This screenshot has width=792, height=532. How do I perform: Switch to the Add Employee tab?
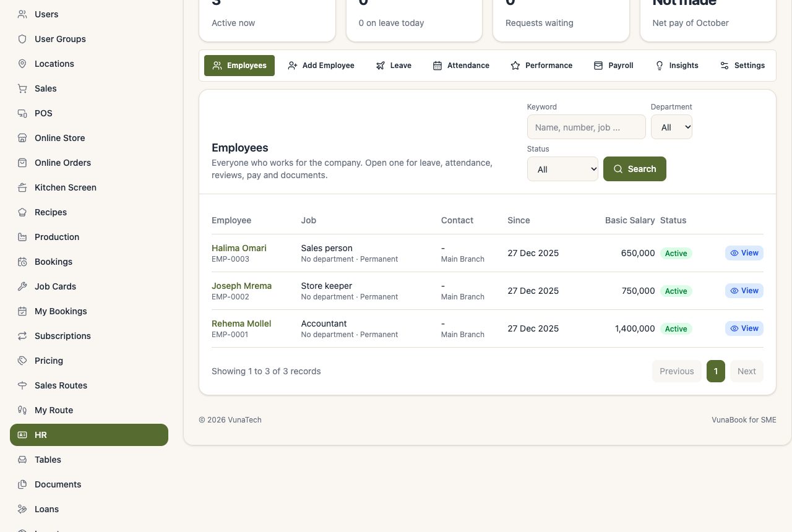[321, 66]
